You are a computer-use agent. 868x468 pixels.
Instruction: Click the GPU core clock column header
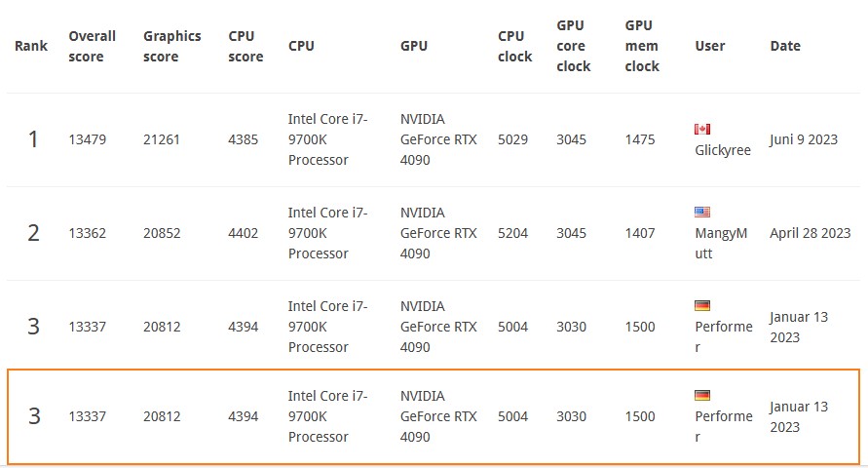(x=574, y=46)
